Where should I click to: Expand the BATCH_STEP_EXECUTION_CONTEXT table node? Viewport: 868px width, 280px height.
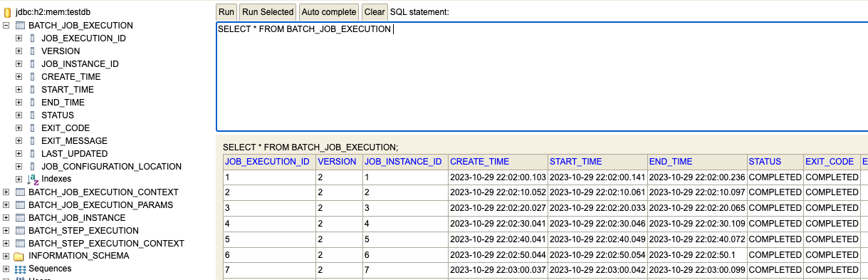point(6,244)
